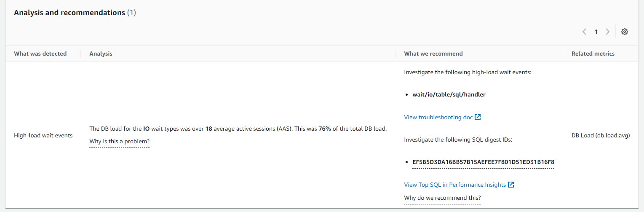Open table preferences gear icon

point(624,32)
